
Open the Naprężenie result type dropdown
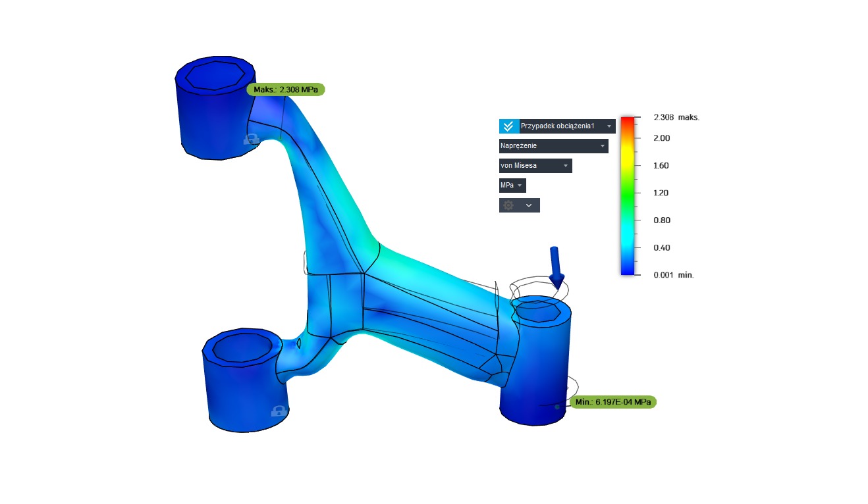coord(553,146)
